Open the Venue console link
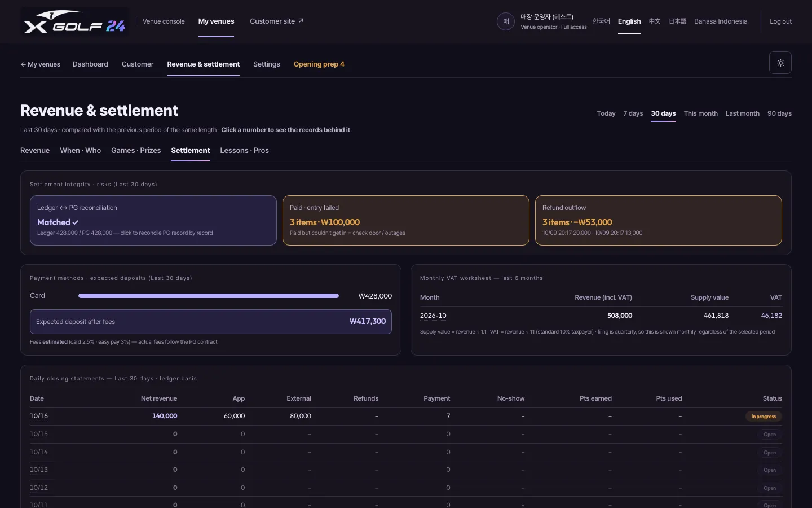The height and width of the screenshot is (508, 812). (x=164, y=21)
